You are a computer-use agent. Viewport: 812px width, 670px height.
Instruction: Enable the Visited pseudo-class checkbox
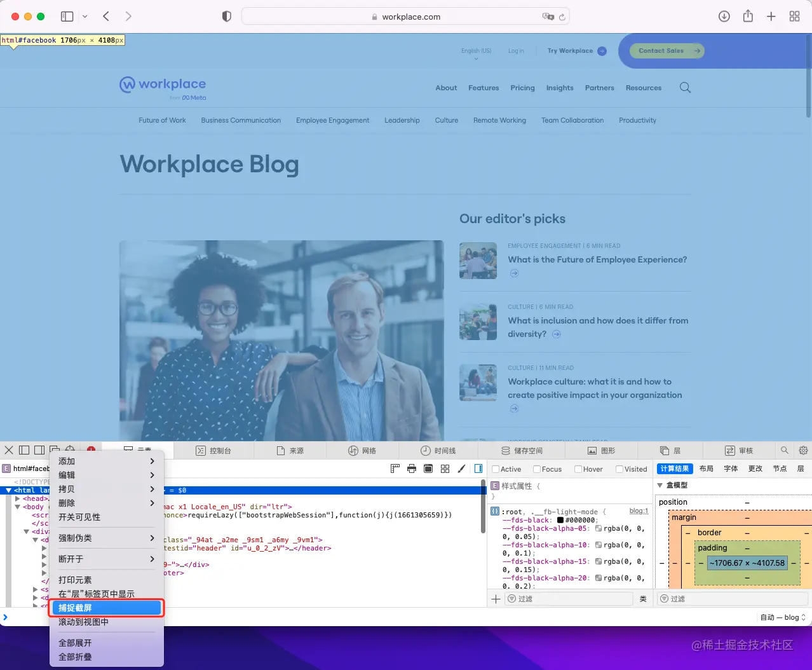(619, 469)
